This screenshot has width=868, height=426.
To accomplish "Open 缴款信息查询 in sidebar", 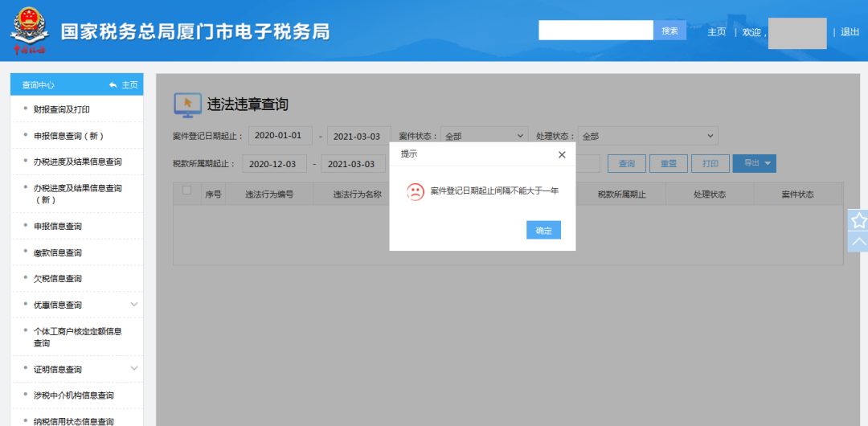I will point(58,252).
